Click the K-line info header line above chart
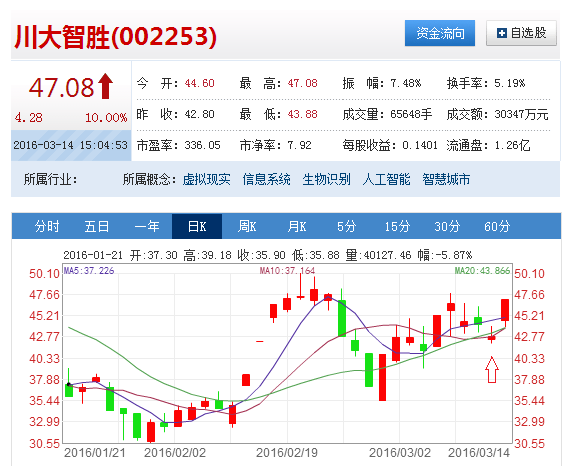 click(268, 255)
